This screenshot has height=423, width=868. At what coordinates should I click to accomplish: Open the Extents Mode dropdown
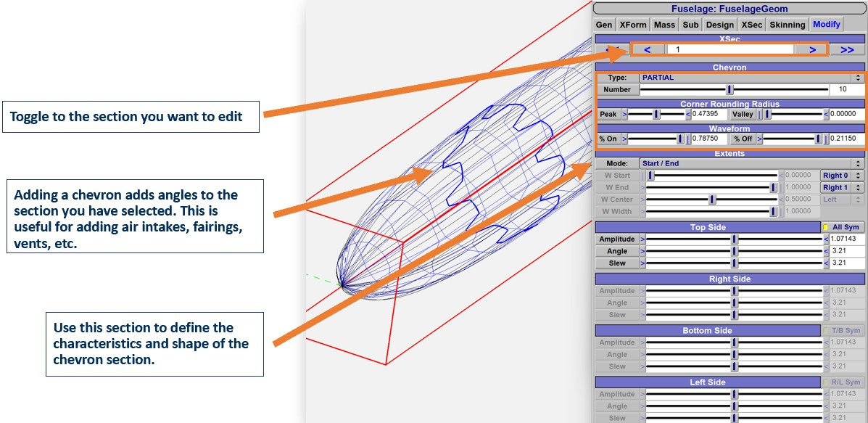pos(751,164)
